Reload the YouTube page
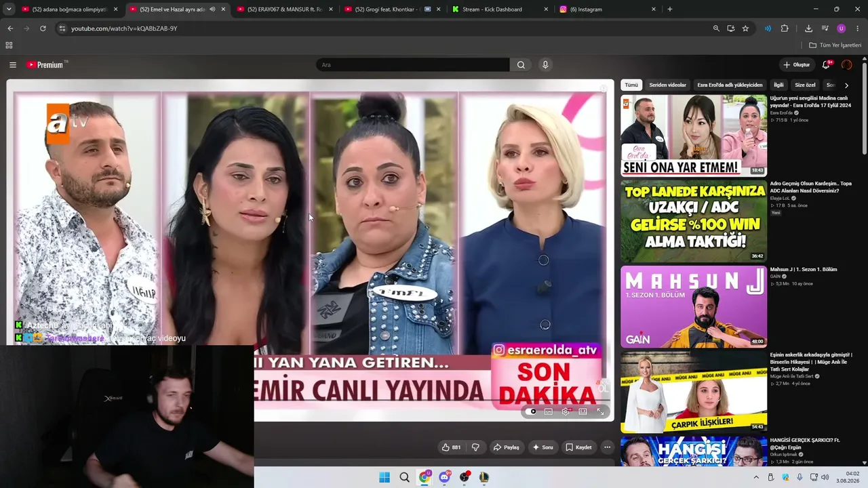Image resolution: width=868 pixels, height=488 pixels. pyautogui.click(x=43, y=28)
